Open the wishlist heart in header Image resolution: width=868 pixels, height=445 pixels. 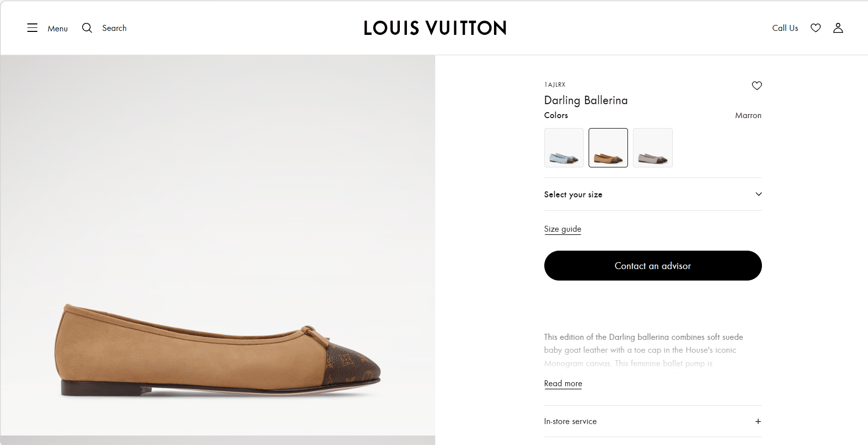coord(815,28)
